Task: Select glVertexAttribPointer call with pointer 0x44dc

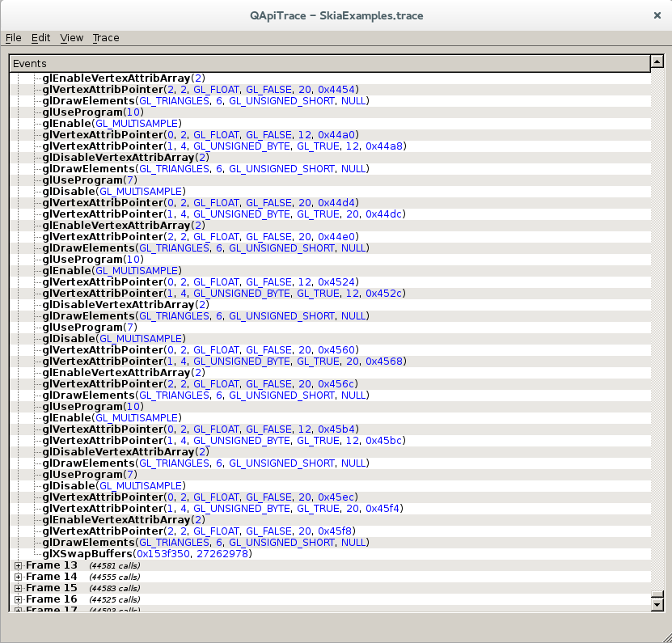Action: pyautogui.click(x=224, y=214)
